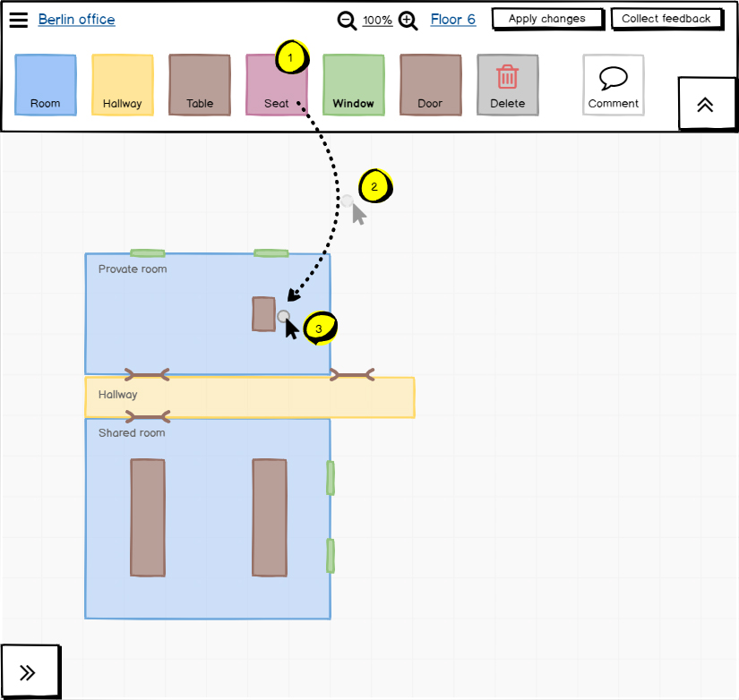Select the Delete trash tool
The width and height of the screenshot is (739, 700).
pyautogui.click(x=508, y=85)
